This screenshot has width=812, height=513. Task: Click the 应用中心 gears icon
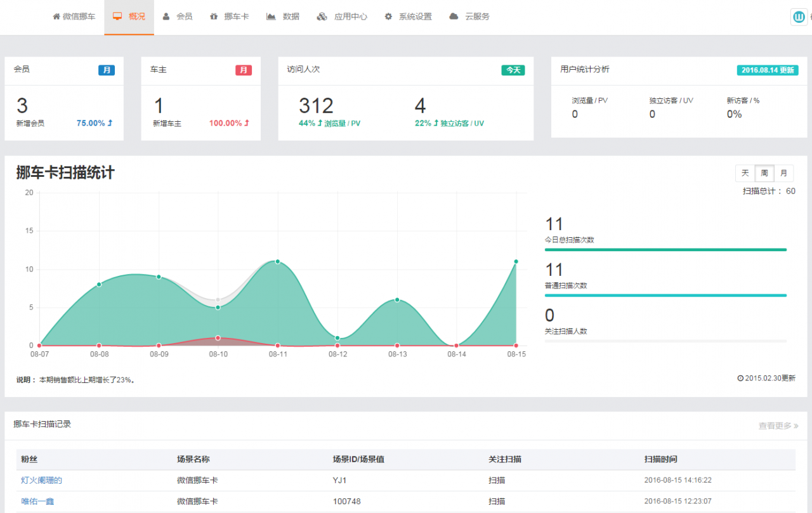click(322, 16)
